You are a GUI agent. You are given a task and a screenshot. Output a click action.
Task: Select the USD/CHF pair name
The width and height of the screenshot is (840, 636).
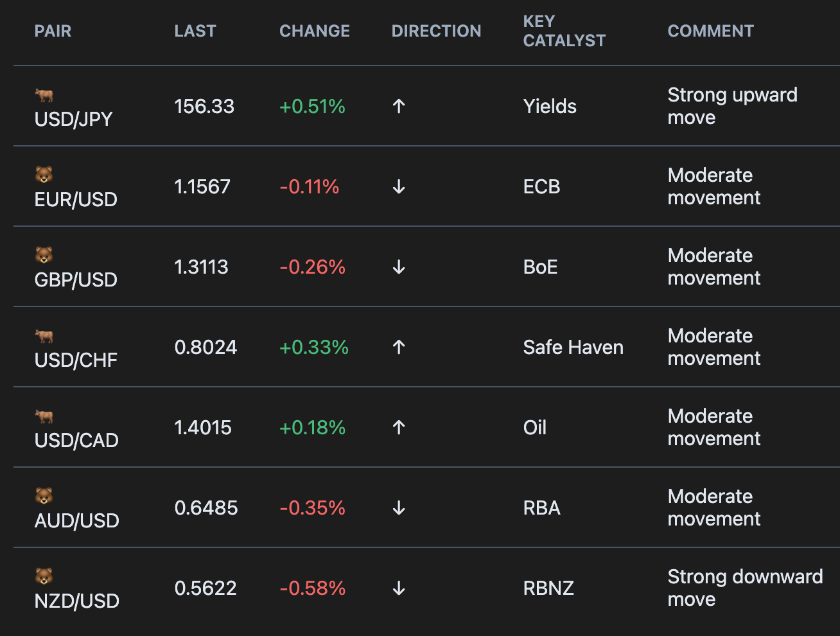[76, 360]
